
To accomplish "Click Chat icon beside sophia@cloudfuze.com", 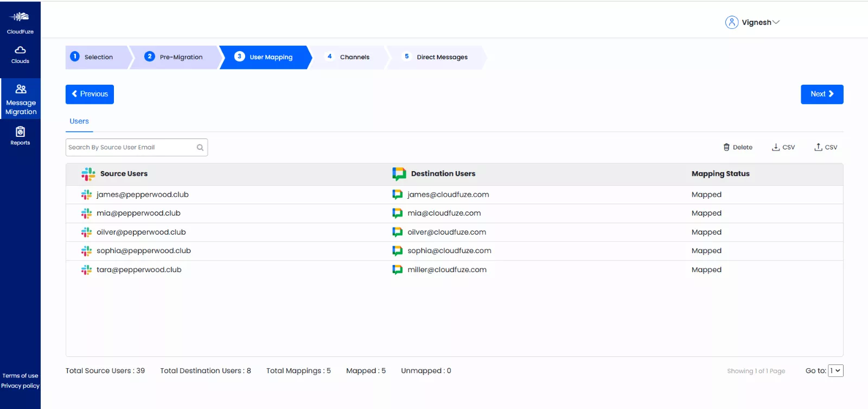I will pyautogui.click(x=398, y=251).
